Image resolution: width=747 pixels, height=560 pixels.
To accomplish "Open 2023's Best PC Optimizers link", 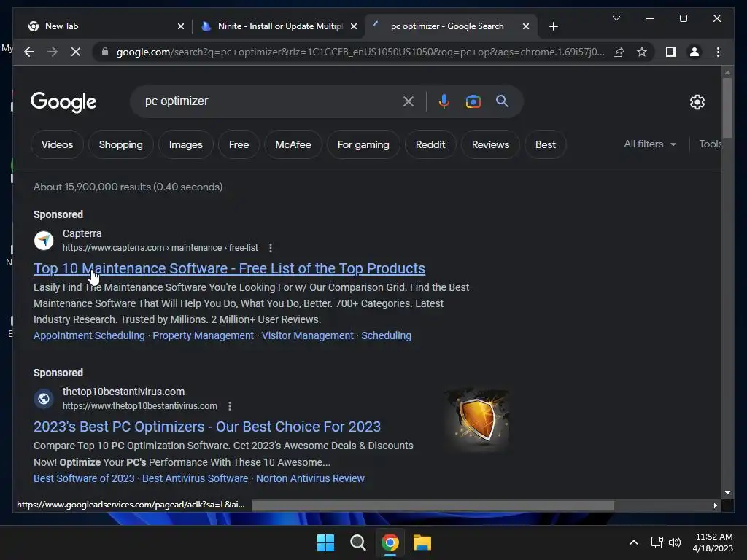I will click(206, 427).
